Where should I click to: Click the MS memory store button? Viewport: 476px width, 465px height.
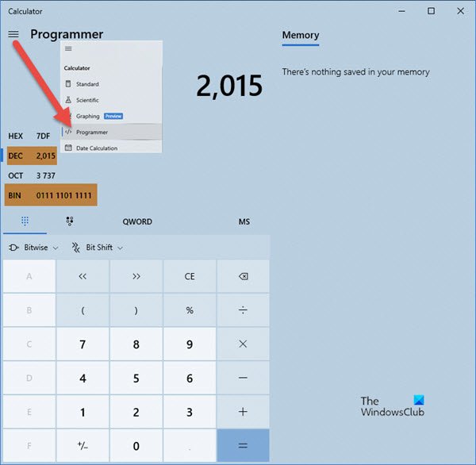tap(244, 221)
